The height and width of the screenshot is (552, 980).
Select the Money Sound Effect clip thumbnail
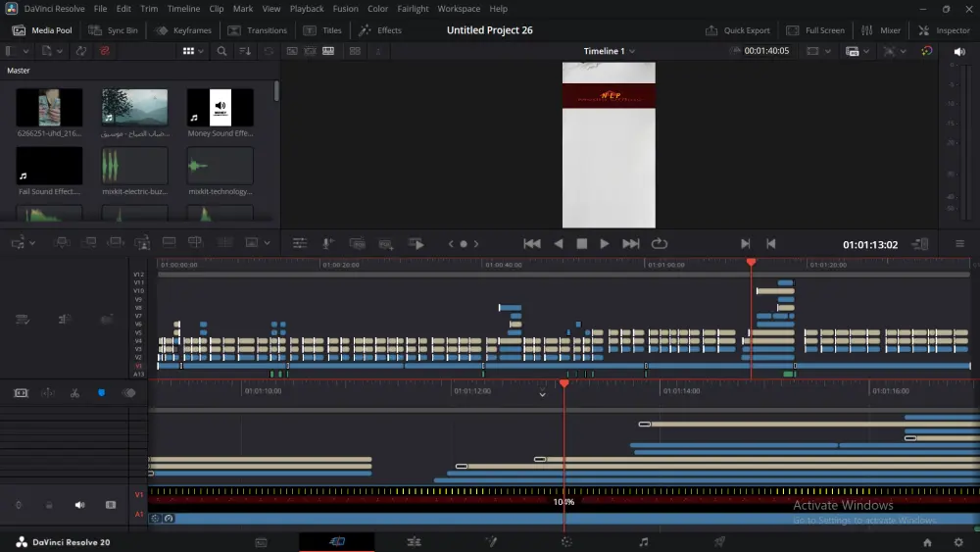pos(220,108)
